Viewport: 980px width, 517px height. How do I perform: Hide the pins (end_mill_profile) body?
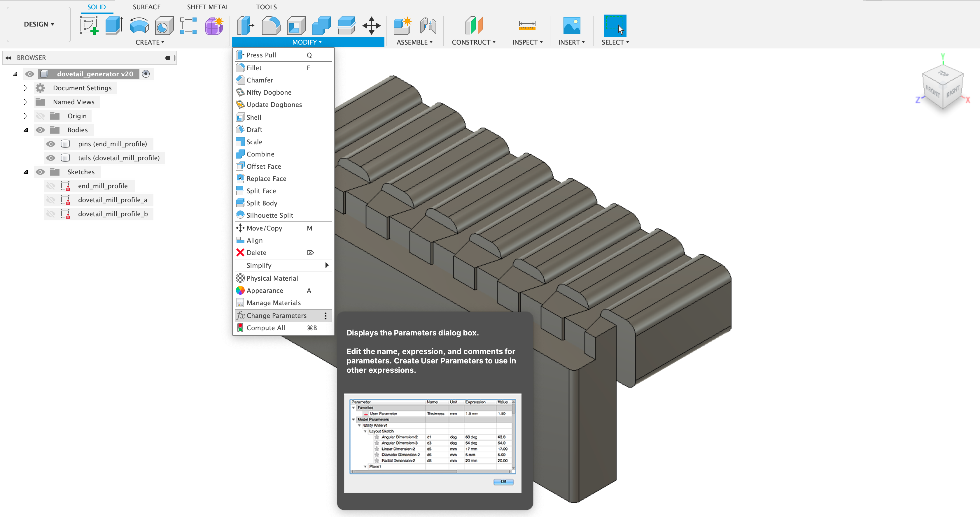(50, 144)
